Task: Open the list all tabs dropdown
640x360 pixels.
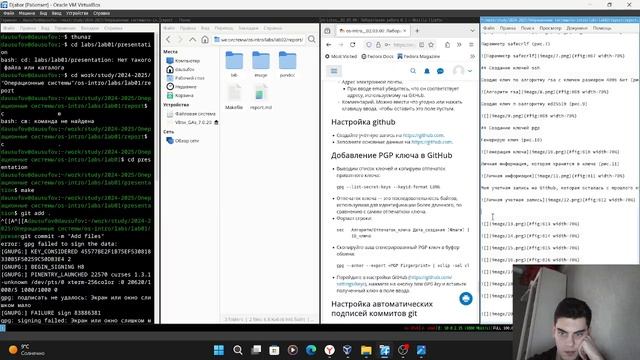Action: tap(472, 31)
